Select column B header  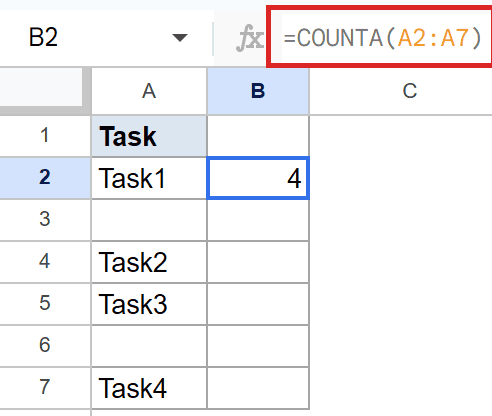pyautogui.click(x=258, y=91)
